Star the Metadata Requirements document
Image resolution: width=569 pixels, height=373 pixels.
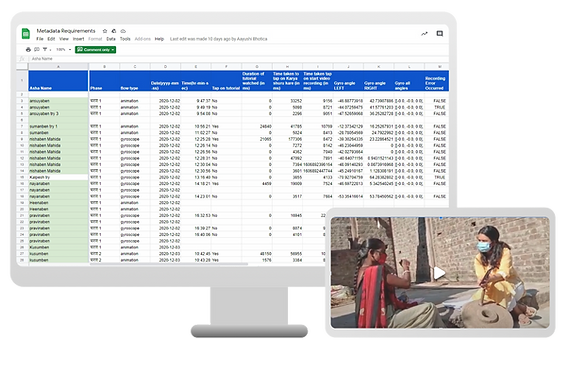[105, 31]
